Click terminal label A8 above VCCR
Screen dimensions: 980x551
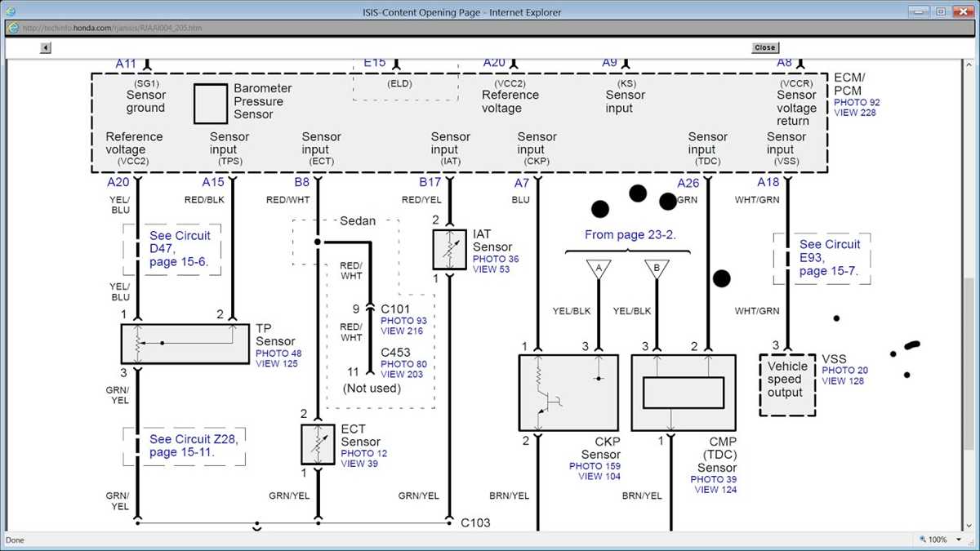[784, 63]
